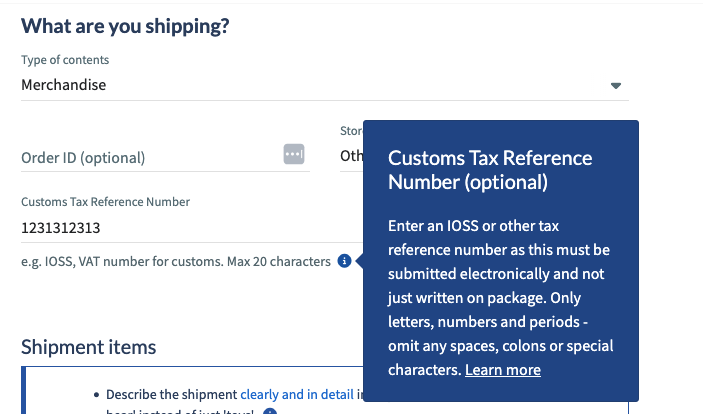Click the info icon below shipment description bullet
This screenshot has height=414, width=703.
coord(270,411)
